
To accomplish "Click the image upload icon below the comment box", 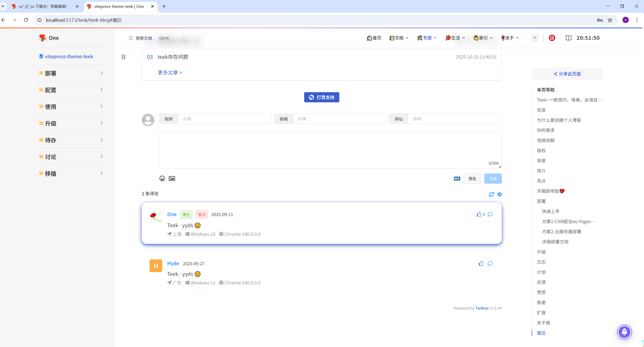I will click(172, 179).
